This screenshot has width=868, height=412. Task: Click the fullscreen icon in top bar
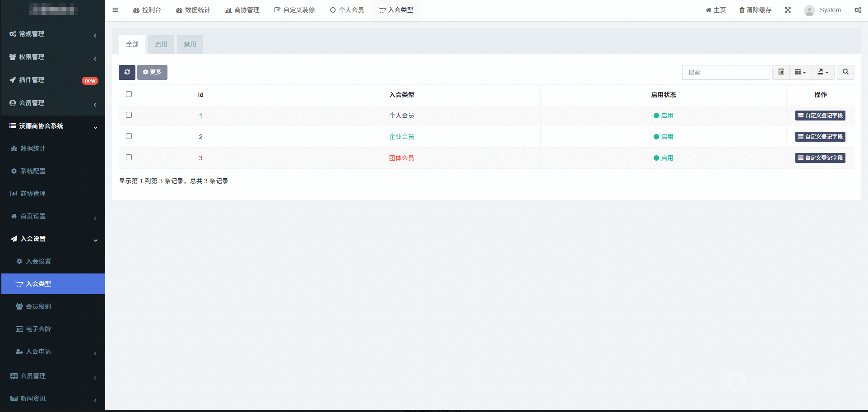coord(788,10)
